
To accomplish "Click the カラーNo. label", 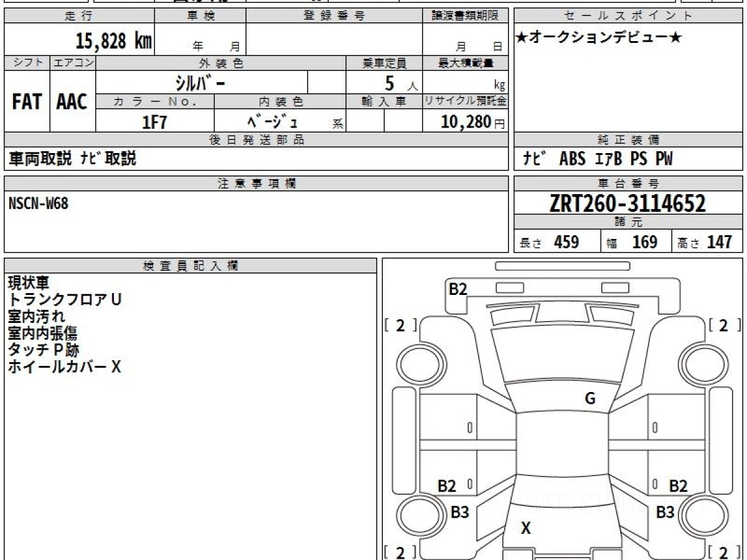I will point(155,101).
